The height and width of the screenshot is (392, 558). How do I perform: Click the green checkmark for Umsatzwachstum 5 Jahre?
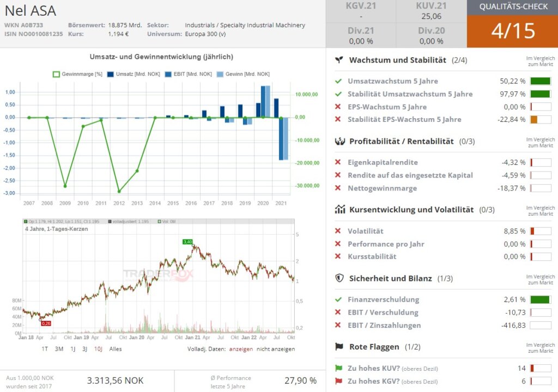(338, 81)
